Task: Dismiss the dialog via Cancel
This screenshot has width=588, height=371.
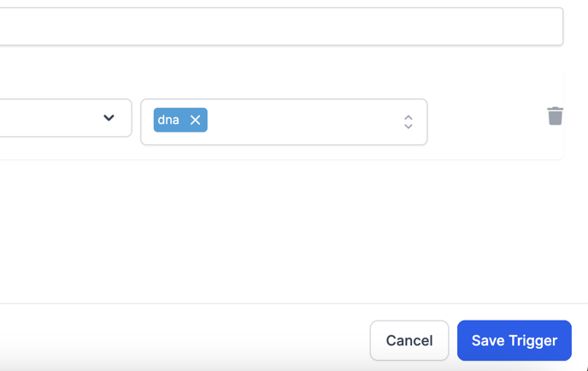Action: click(x=409, y=340)
